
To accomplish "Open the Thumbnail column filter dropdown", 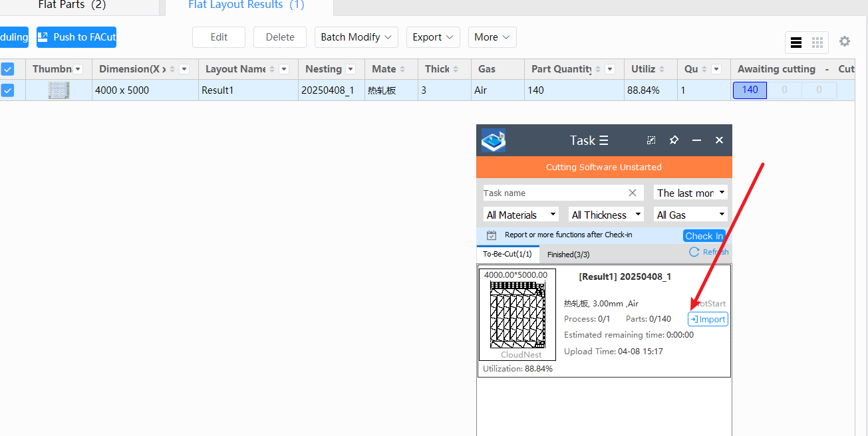I will (78, 69).
